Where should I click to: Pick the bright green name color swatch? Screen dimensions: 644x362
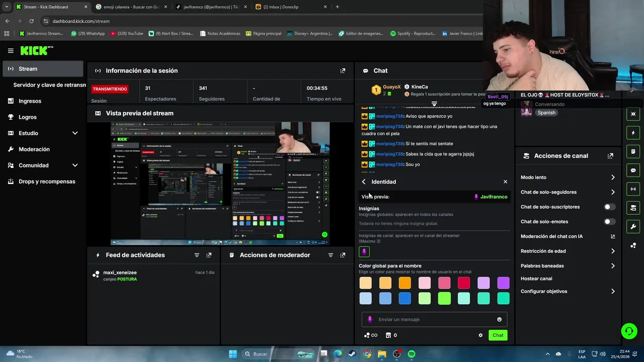tap(444, 299)
